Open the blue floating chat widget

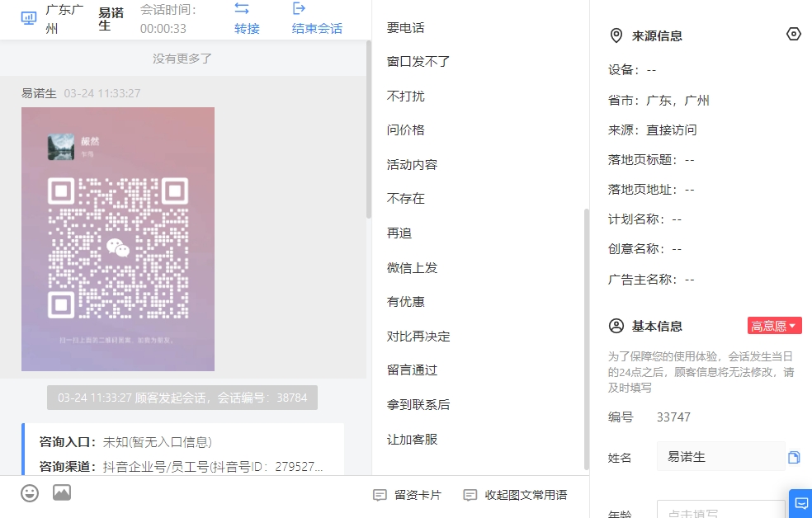click(800, 503)
